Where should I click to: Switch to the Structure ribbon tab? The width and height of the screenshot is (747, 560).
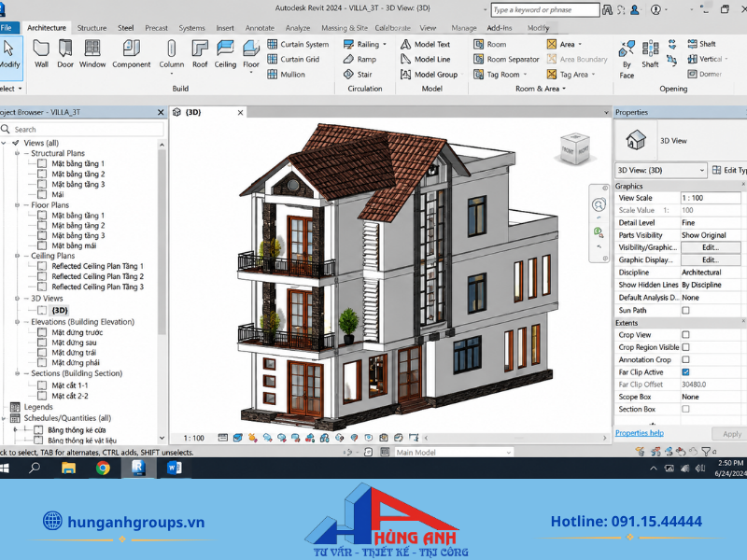(92, 28)
